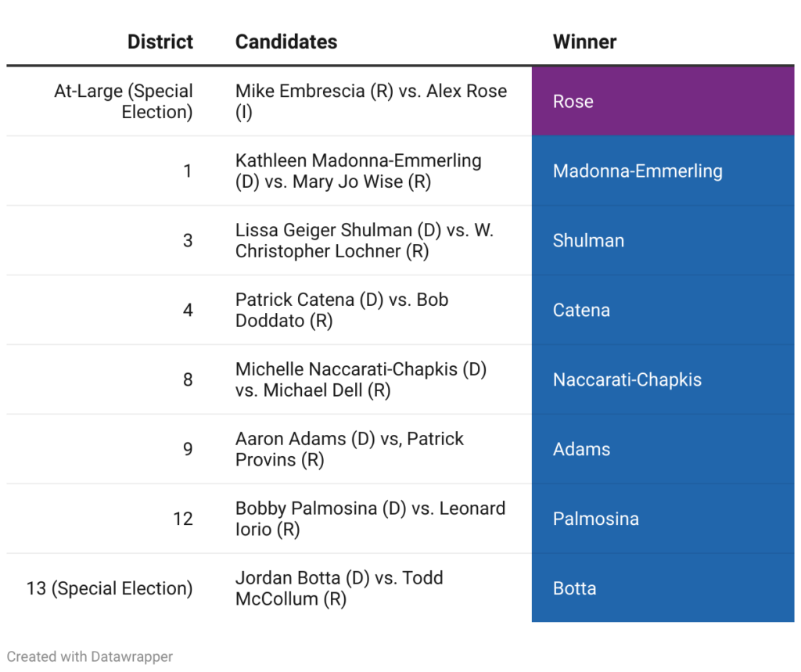This screenshot has width=801, height=672.
Task: Select the blue Madonna-Emmerling winner cell
Action: coord(663,171)
